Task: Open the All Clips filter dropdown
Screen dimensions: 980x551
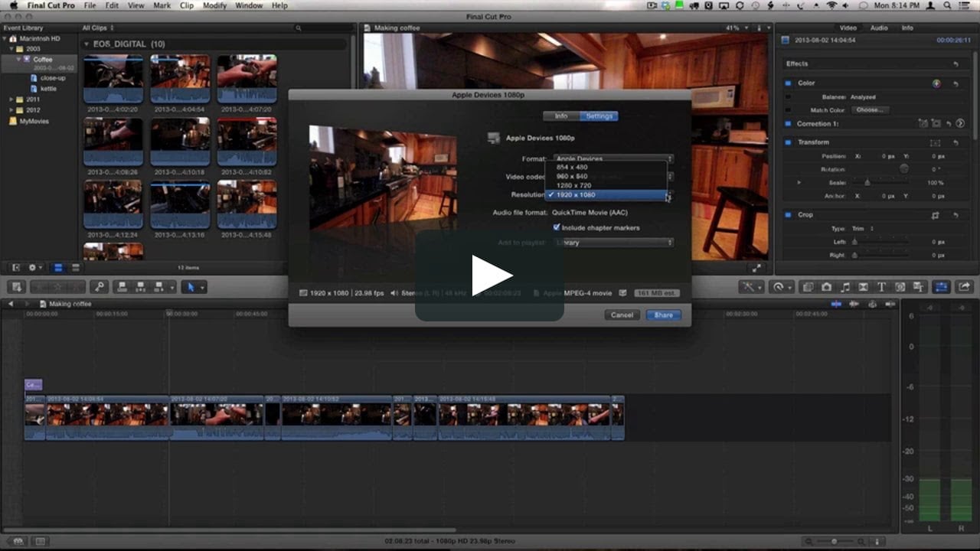Action: tap(97, 28)
